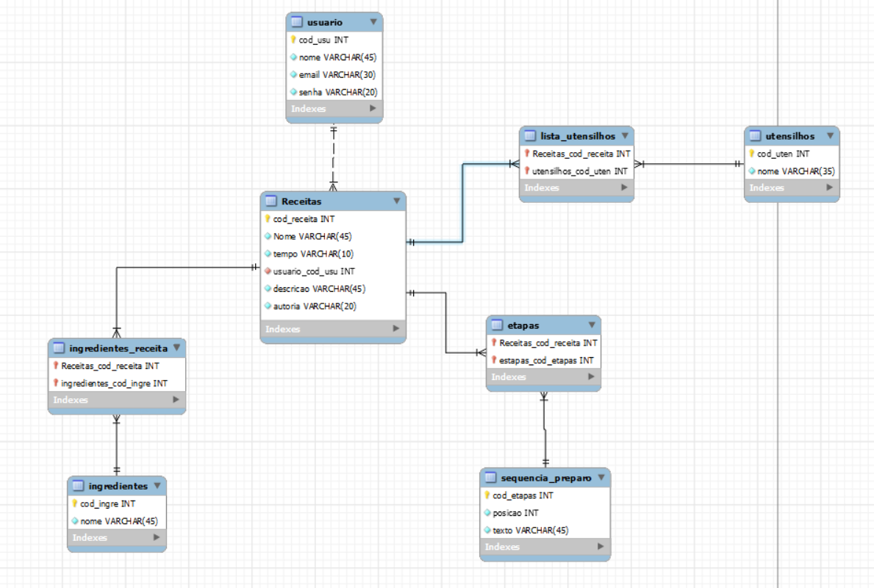The width and height of the screenshot is (874, 588).
Task: Click the ingredientes_receita table icon
Action: tap(58, 348)
